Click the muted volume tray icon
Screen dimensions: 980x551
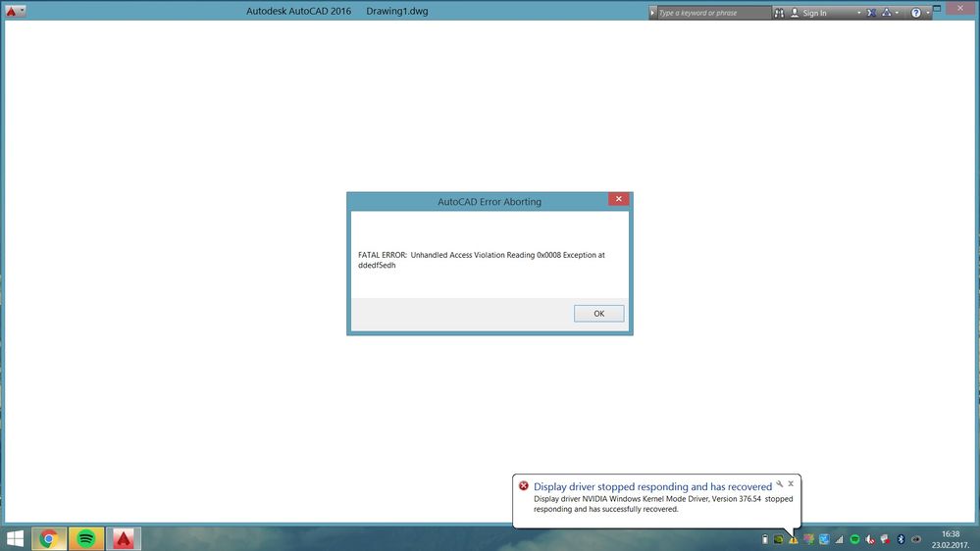(x=870, y=539)
